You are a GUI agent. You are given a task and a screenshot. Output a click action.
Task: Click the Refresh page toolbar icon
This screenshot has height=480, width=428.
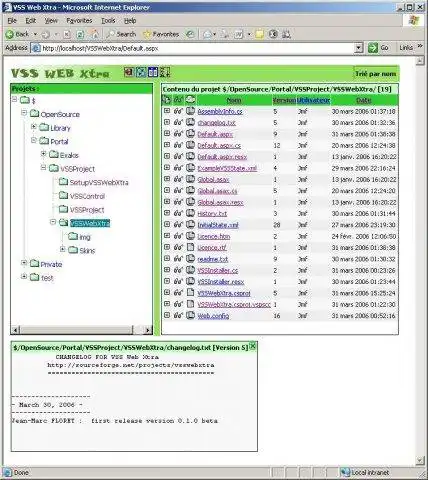[80, 34]
